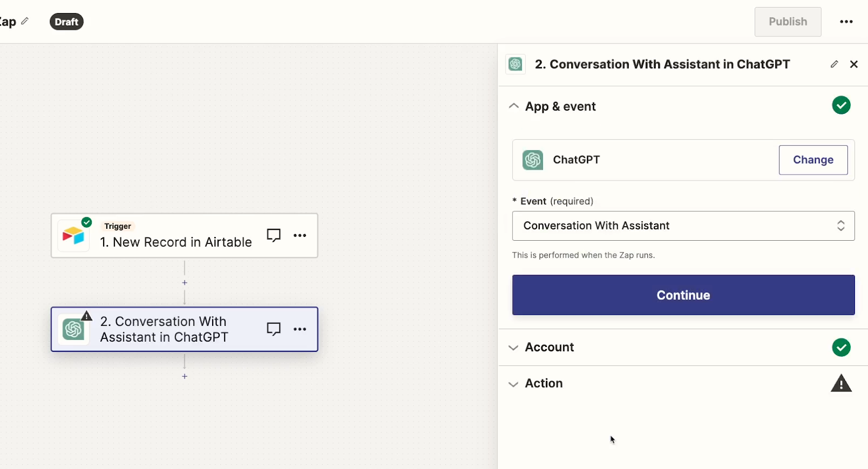Select the New Record in Airtable trigger step
868x469 pixels.
184,235
